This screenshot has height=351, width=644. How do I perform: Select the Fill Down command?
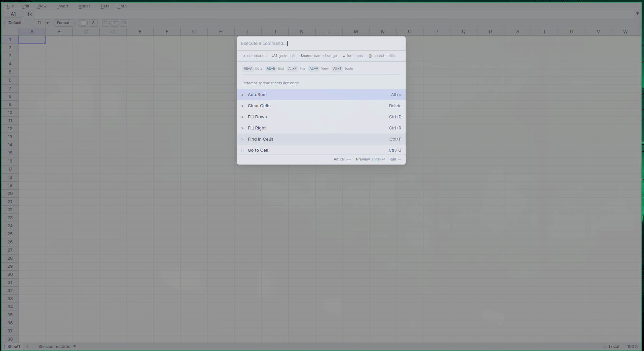321,117
